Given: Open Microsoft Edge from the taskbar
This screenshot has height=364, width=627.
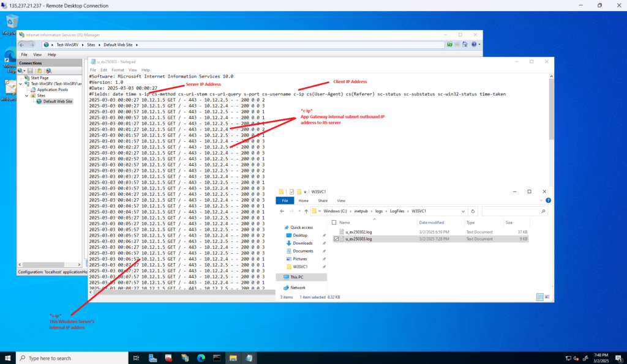Looking at the screenshot, I should click(201, 358).
